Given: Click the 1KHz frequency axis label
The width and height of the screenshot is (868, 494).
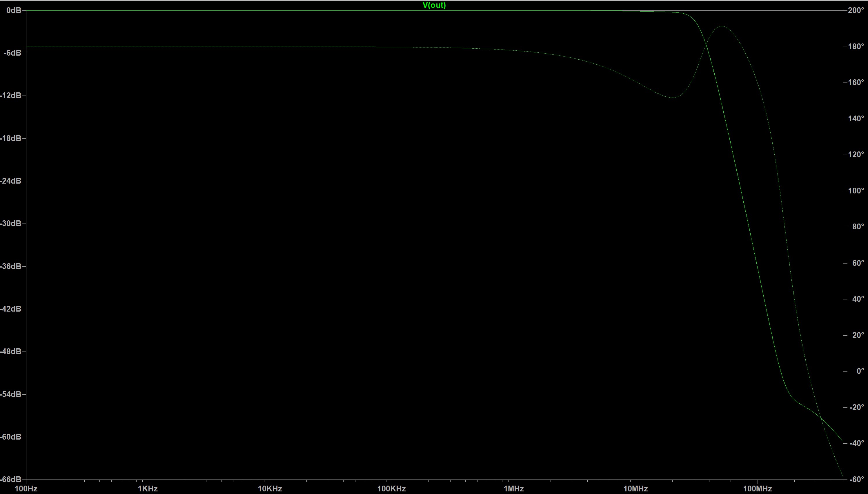Looking at the screenshot, I should (148, 488).
